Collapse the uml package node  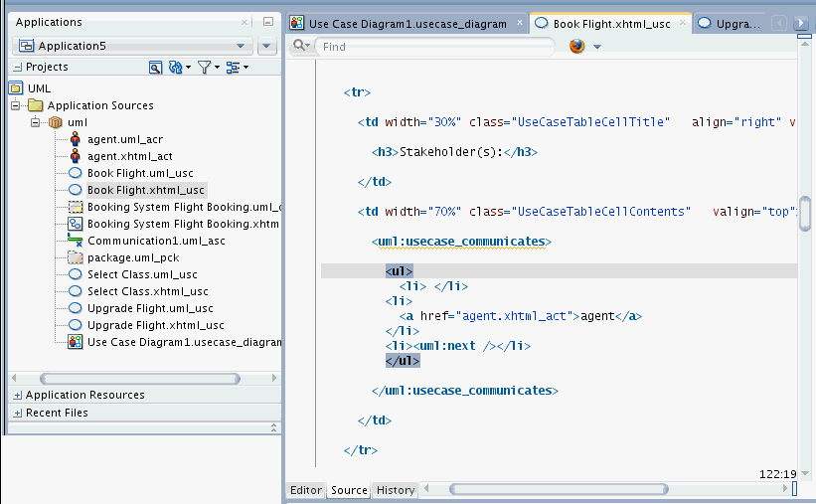pos(34,122)
